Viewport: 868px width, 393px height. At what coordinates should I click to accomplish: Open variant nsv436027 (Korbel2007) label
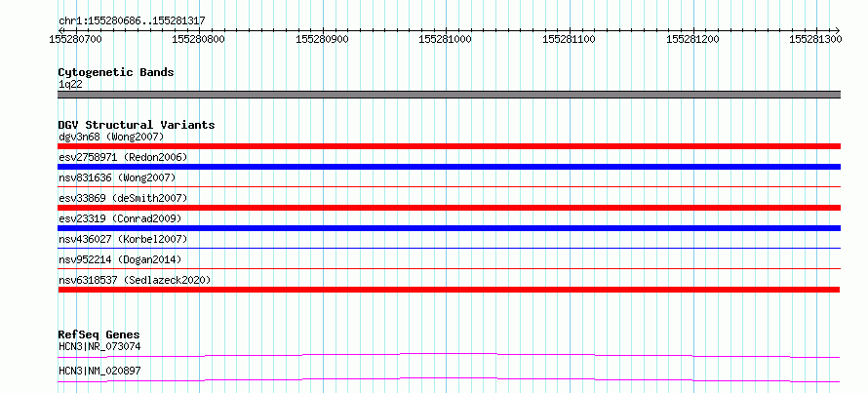123,239
